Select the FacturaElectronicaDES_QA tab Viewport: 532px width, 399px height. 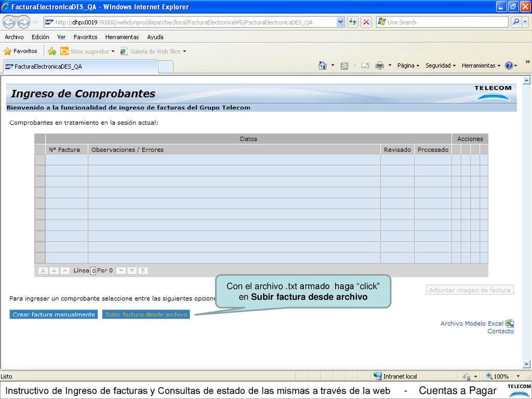tap(81, 66)
